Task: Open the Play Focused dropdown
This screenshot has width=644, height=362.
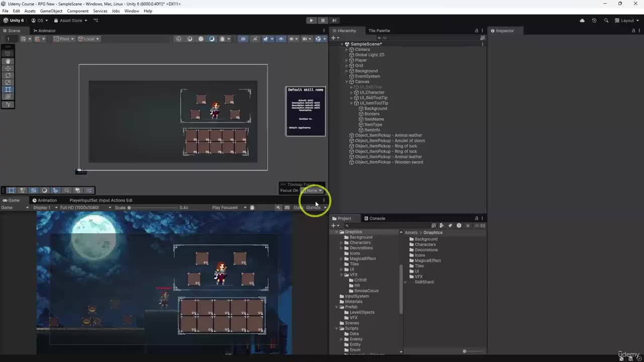Action: click(x=229, y=208)
